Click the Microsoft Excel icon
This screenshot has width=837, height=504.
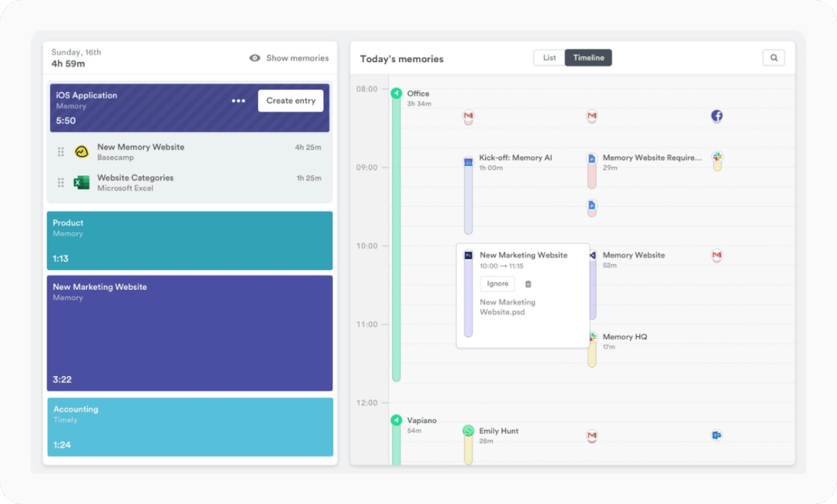[x=82, y=182]
